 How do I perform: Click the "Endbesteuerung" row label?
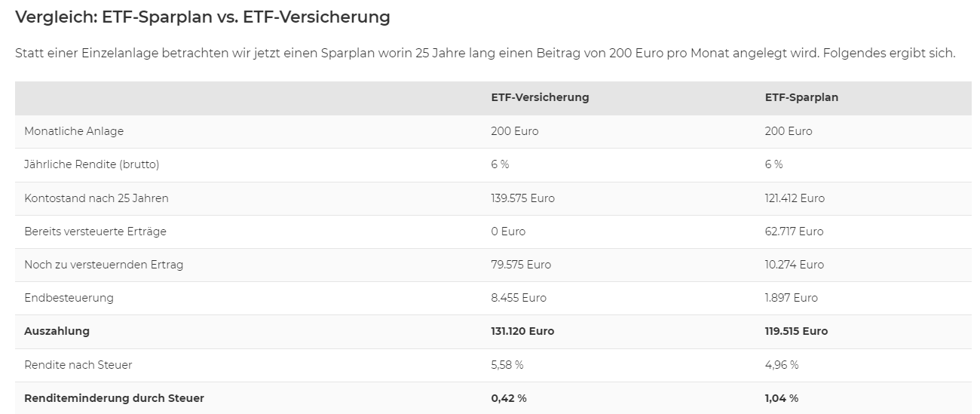pyautogui.click(x=69, y=298)
